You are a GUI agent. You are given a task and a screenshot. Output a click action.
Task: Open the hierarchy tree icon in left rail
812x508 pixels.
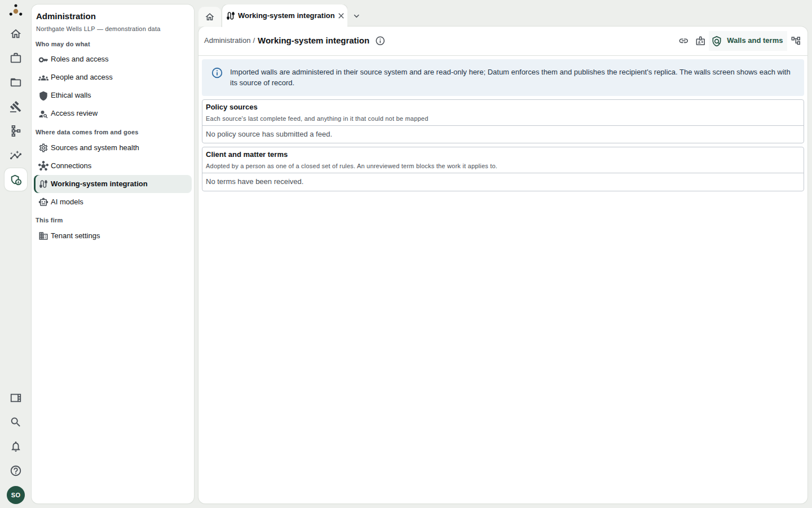16,131
